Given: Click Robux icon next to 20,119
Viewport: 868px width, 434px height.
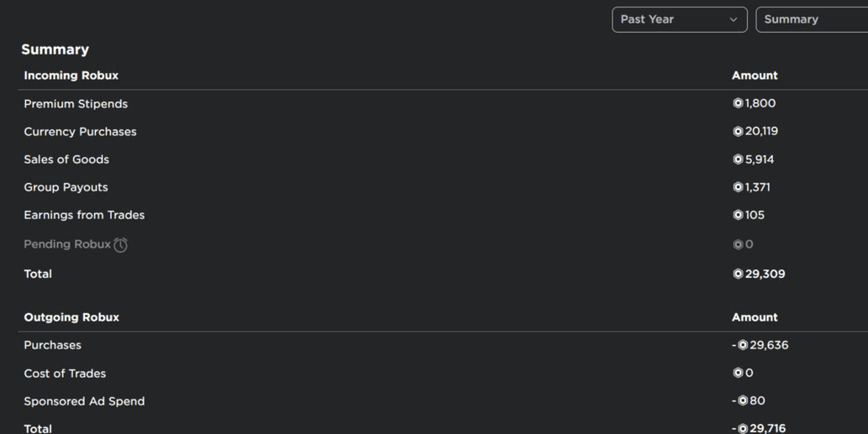Looking at the screenshot, I should [x=738, y=131].
